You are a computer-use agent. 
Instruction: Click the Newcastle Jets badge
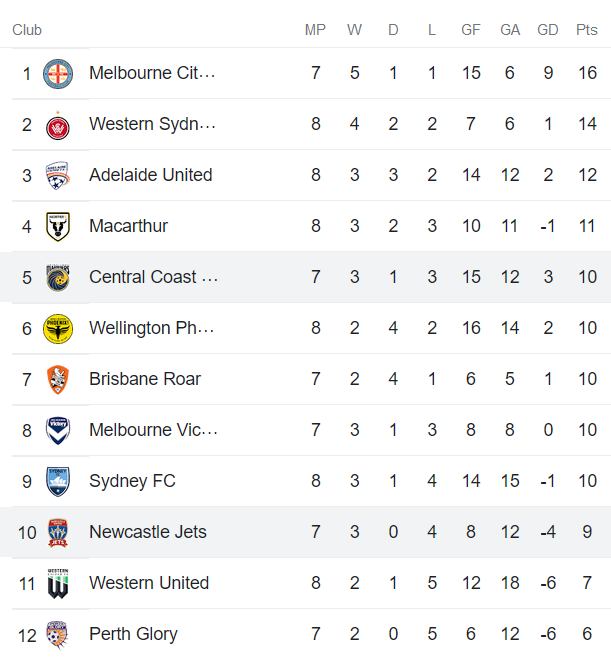58,532
